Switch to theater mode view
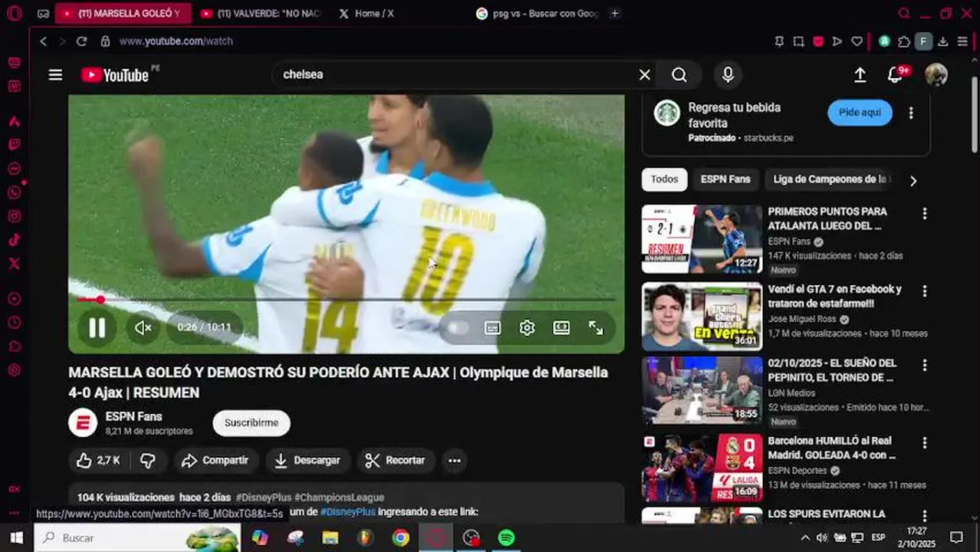The height and width of the screenshot is (552, 980). [561, 328]
